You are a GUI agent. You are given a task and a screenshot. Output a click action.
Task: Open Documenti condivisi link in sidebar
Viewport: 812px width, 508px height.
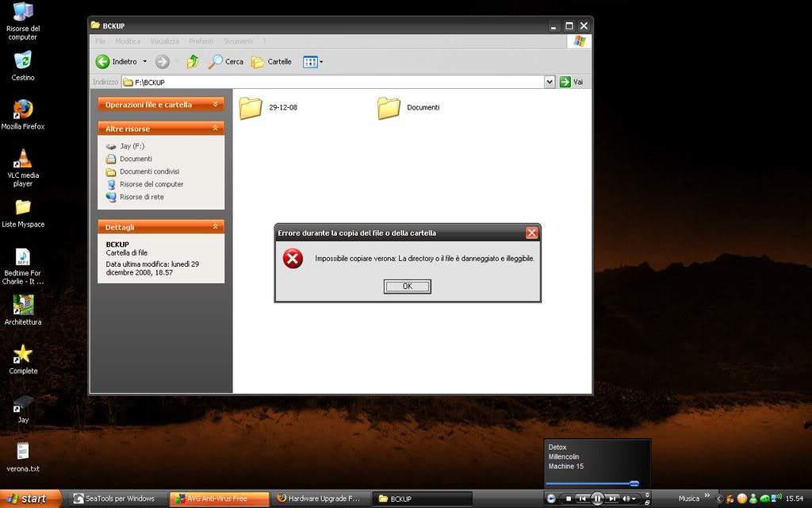tap(149, 171)
